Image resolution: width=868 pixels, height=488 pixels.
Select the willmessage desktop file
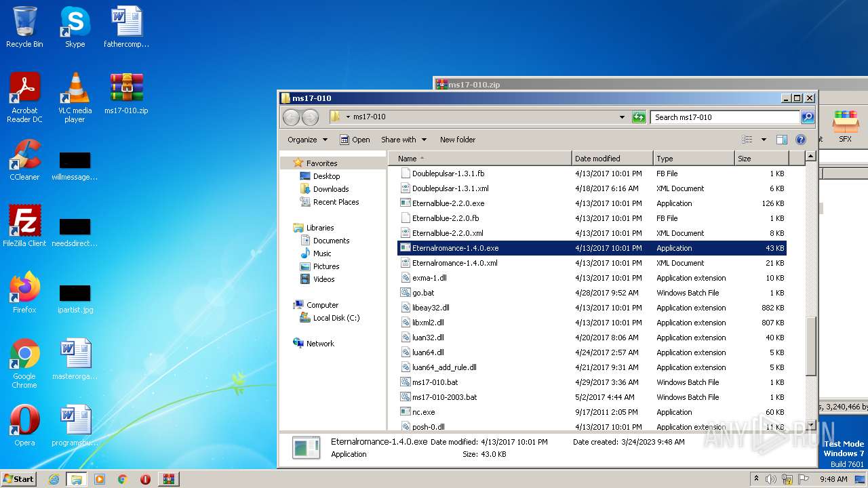pos(75,165)
